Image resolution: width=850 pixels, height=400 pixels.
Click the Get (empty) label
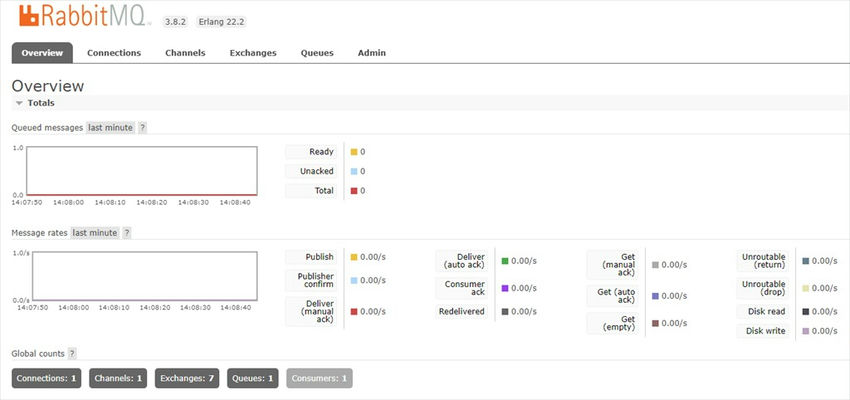612,324
